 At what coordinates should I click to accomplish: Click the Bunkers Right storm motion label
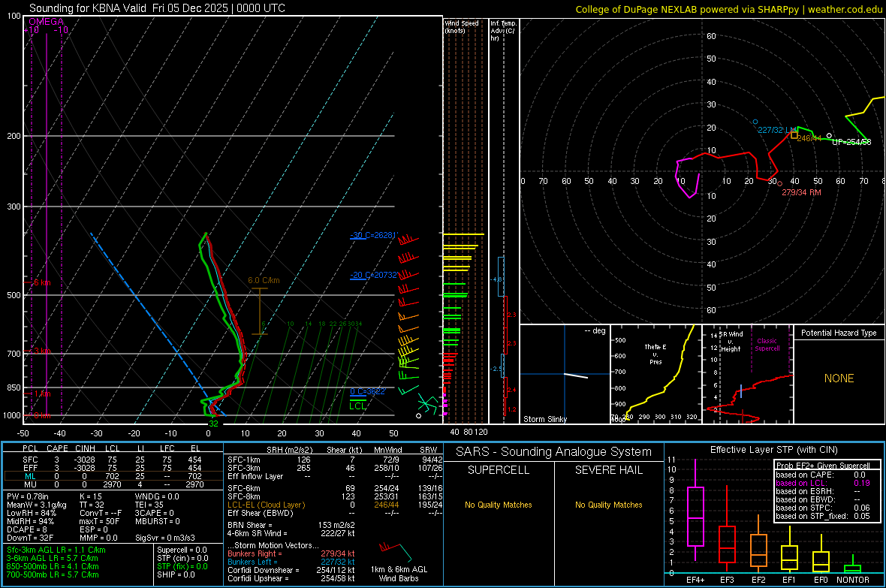[x=256, y=553]
